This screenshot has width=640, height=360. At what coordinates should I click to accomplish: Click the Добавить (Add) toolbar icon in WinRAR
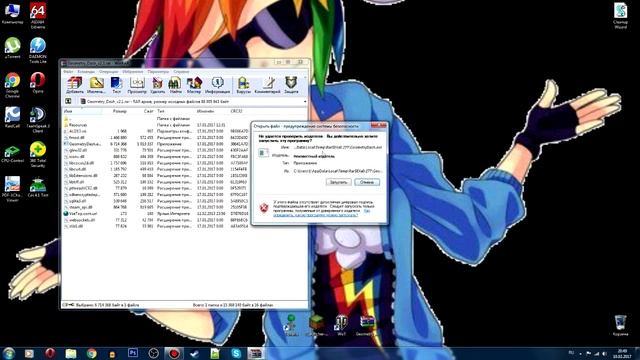(75, 85)
